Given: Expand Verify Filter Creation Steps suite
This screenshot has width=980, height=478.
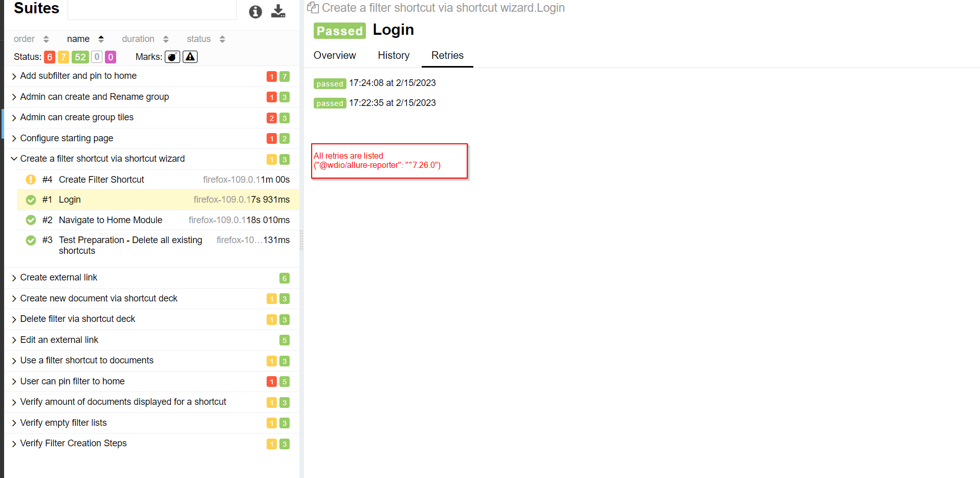Looking at the screenshot, I should coord(151,444).
